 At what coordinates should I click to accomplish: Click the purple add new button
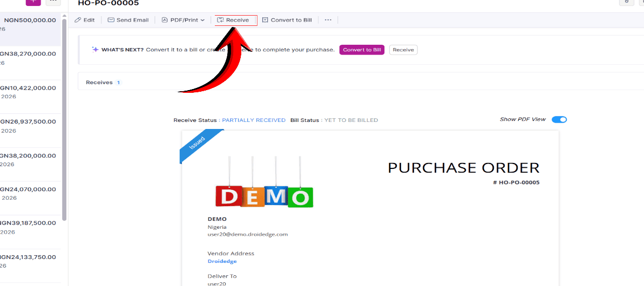[33, 2]
